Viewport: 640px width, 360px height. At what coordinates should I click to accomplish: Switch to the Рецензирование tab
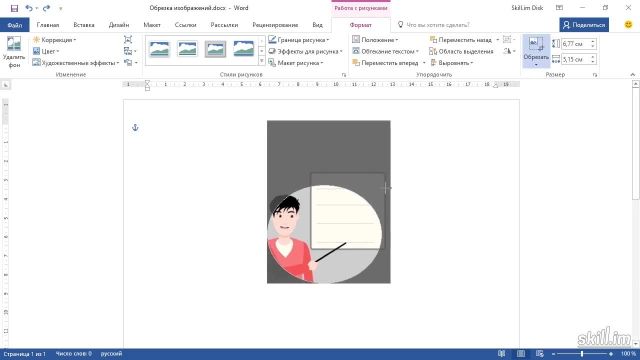coord(275,25)
